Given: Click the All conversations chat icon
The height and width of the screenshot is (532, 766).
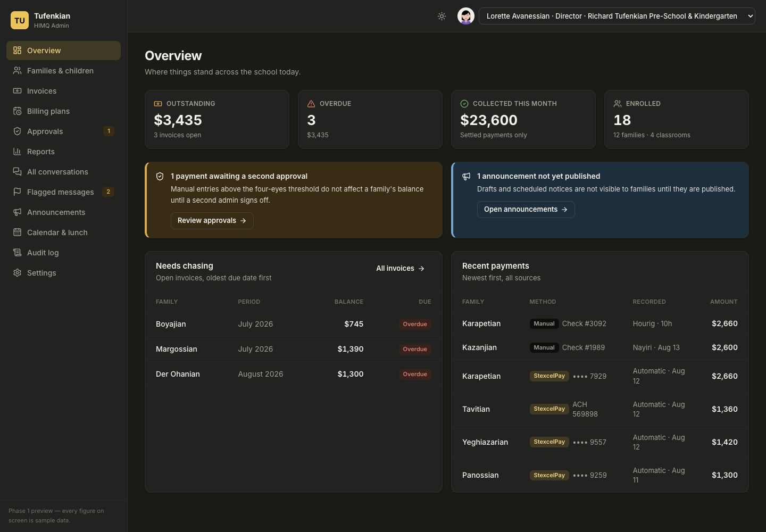Looking at the screenshot, I should point(17,172).
